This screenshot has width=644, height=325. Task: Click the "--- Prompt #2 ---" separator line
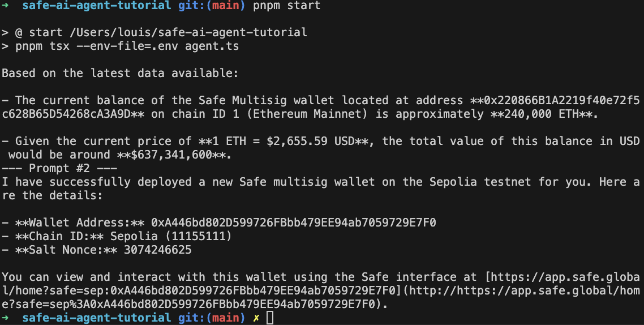[59, 168]
